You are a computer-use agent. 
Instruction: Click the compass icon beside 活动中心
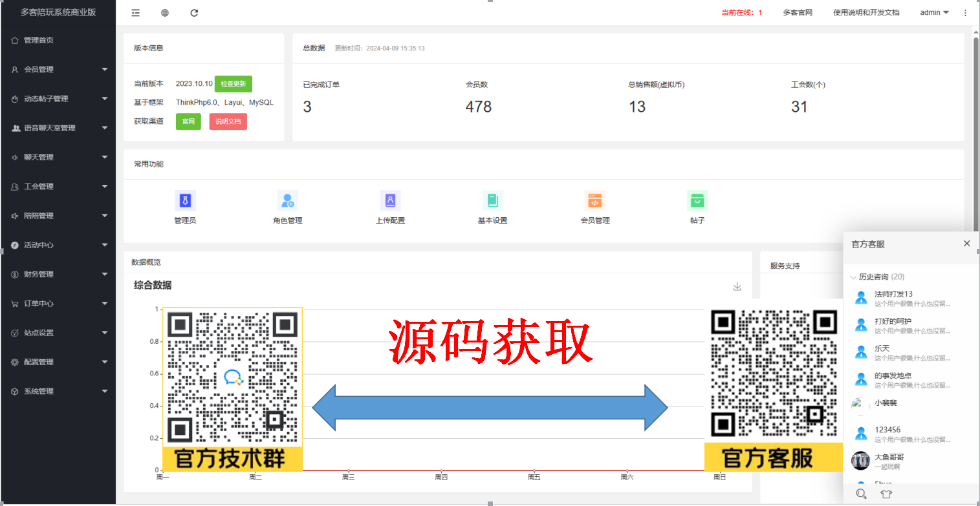point(15,245)
